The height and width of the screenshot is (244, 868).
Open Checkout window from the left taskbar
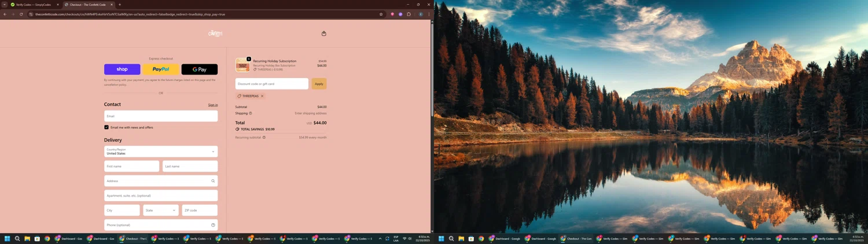[x=133, y=238]
